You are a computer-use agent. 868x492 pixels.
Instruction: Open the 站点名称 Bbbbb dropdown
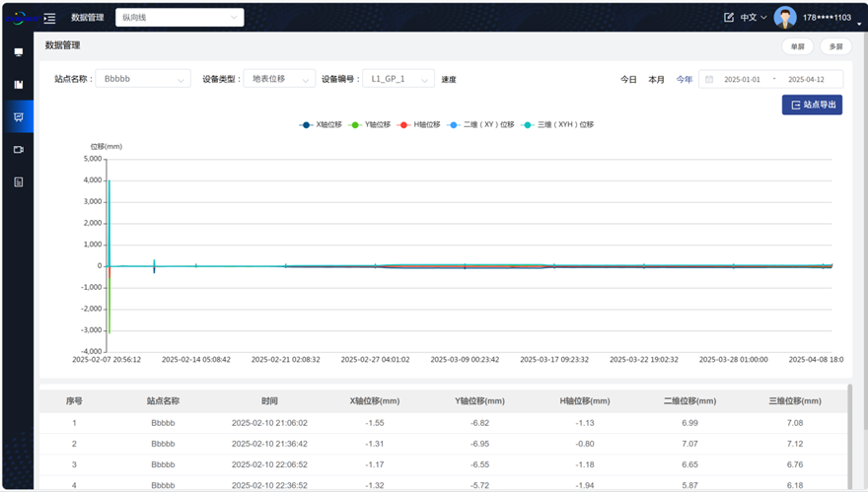[x=143, y=79]
